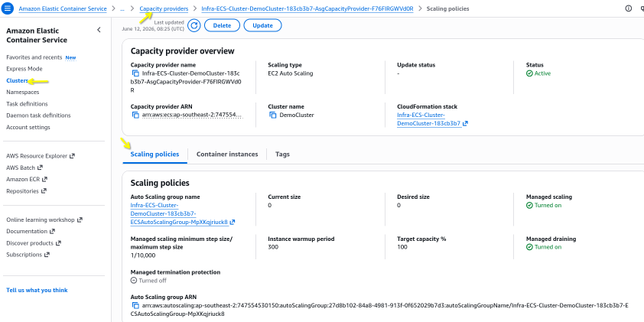Switch to the Tags tab
The image size is (644, 322).
click(282, 154)
